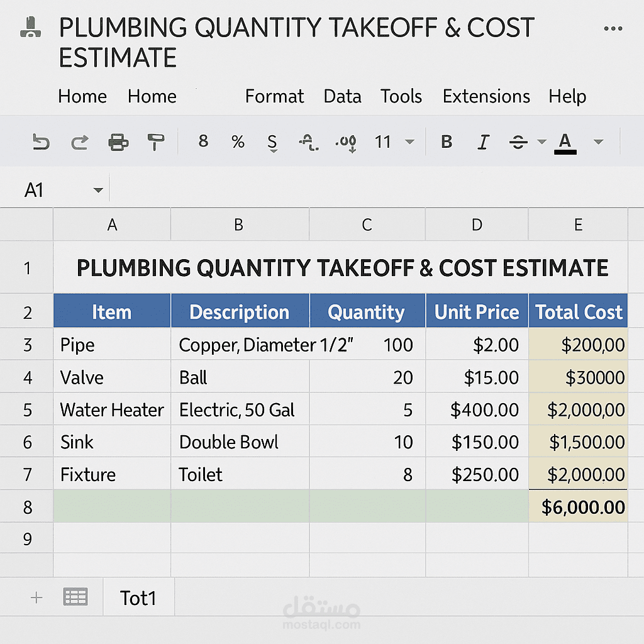Select the 'Water Heater' cell

(x=112, y=409)
